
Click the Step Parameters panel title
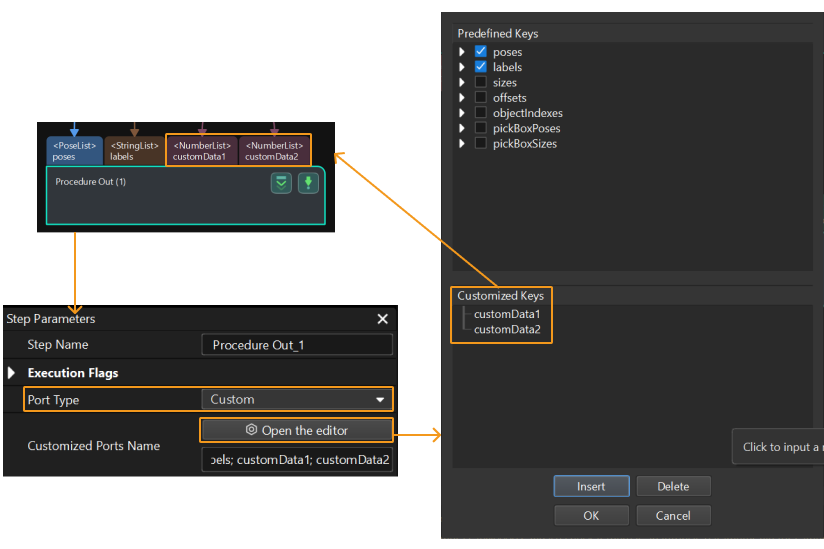pos(50,319)
